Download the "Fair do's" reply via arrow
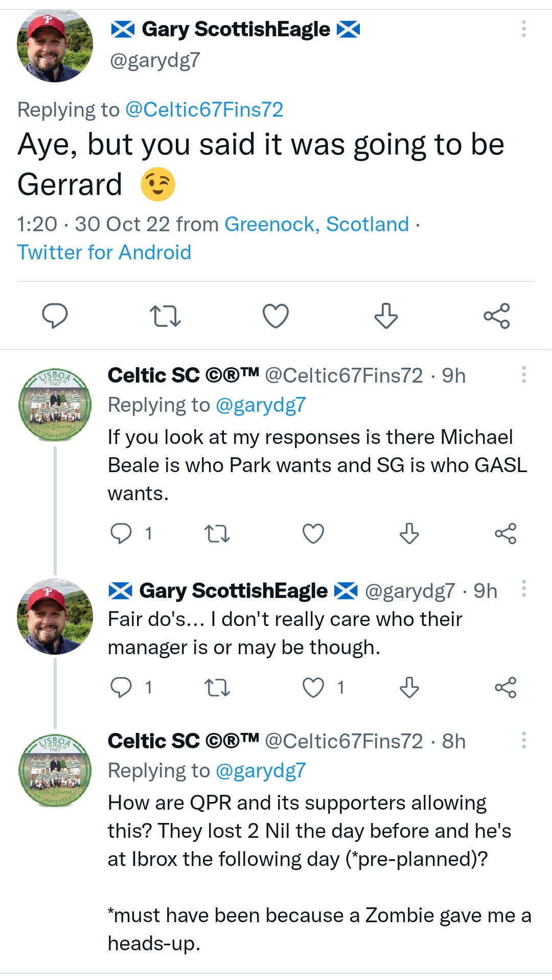Screen dimensions: 552x980 409,687
